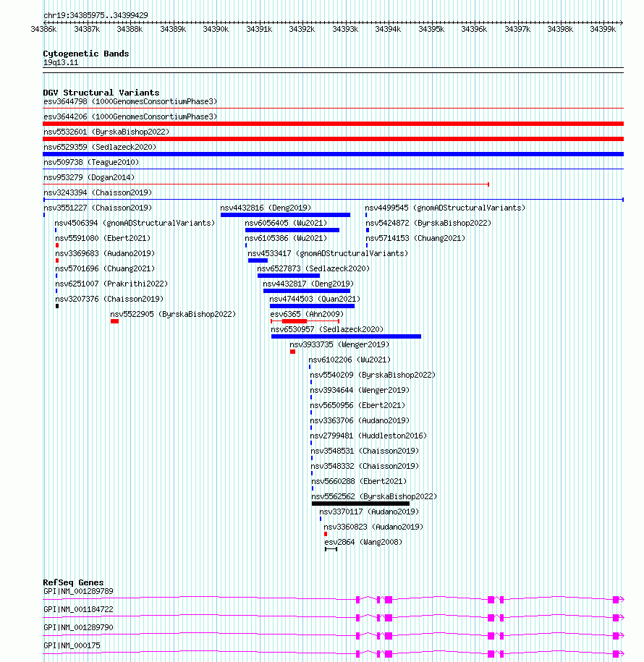Screen dimensions: 644x662
Task: Click nsv3548531 (Chaisson2019) label
Action: (x=365, y=451)
